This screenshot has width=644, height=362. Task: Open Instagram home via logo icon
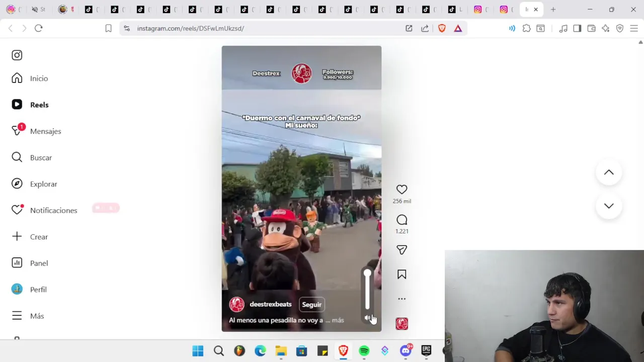17,55
